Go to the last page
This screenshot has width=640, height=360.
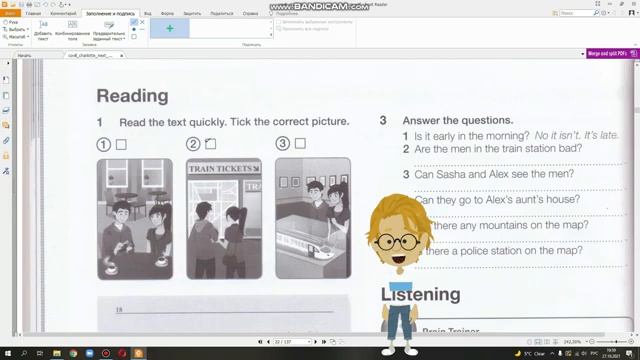[x=324, y=342]
